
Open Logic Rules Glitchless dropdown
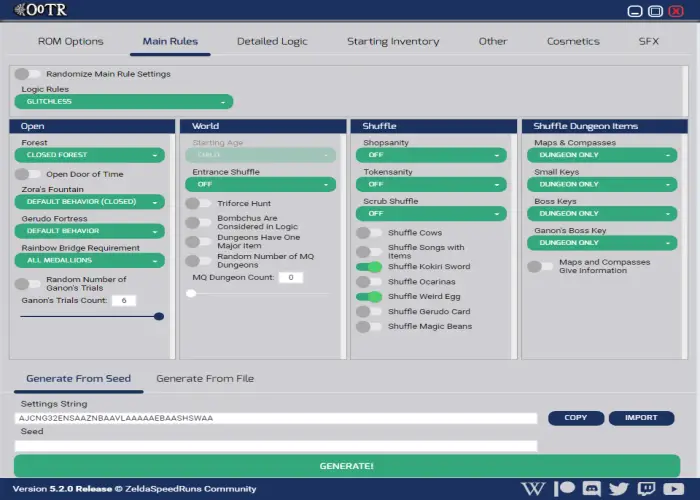tap(124, 102)
